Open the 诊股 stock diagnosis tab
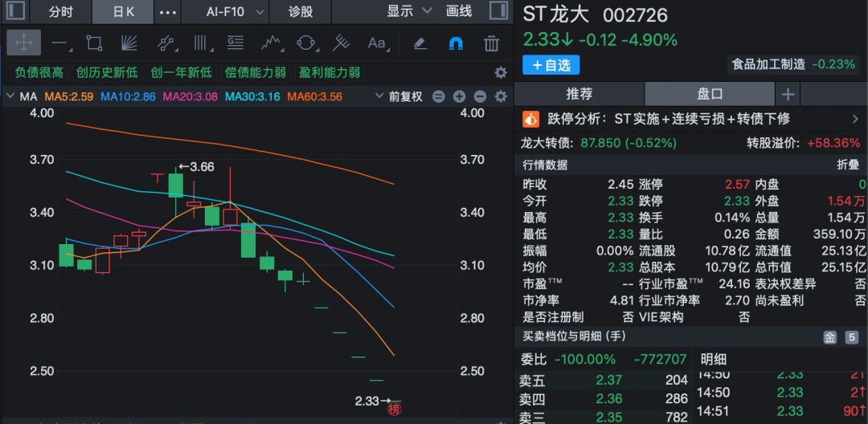Screen dimensions: 868x424 [x=301, y=11]
